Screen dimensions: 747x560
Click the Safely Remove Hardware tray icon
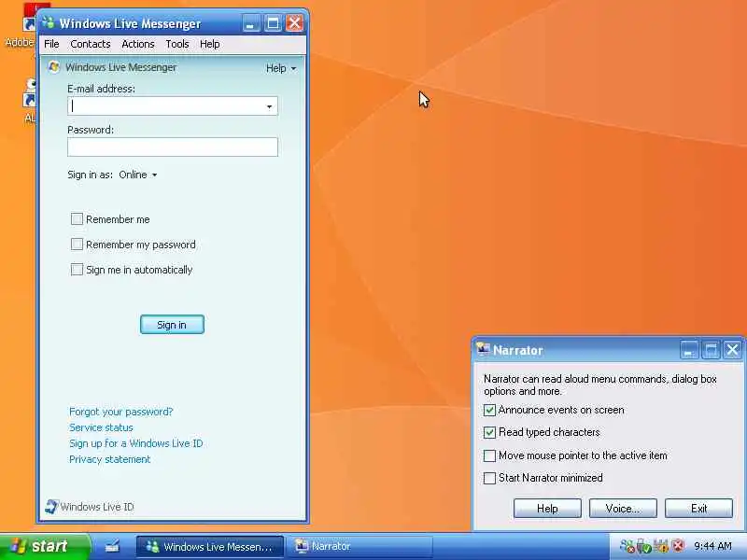[x=643, y=546]
